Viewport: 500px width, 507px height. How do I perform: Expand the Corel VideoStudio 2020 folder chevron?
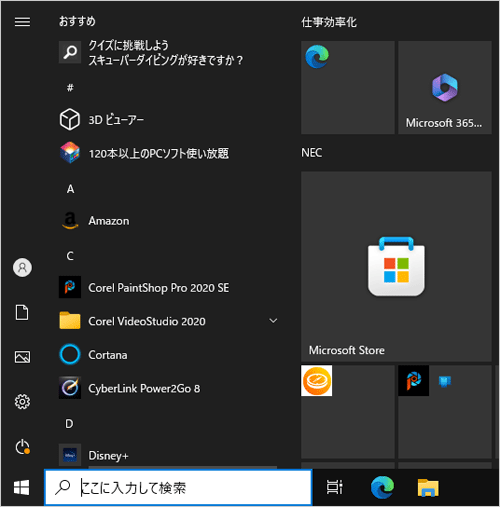click(273, 321)
